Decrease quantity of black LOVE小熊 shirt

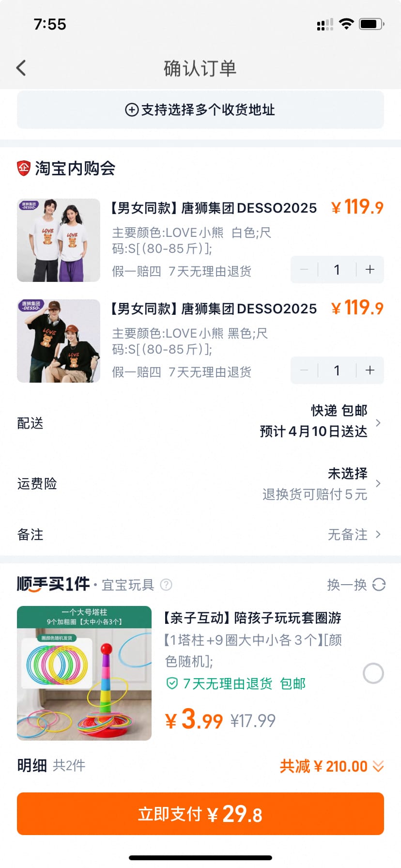tap(304, 371)
